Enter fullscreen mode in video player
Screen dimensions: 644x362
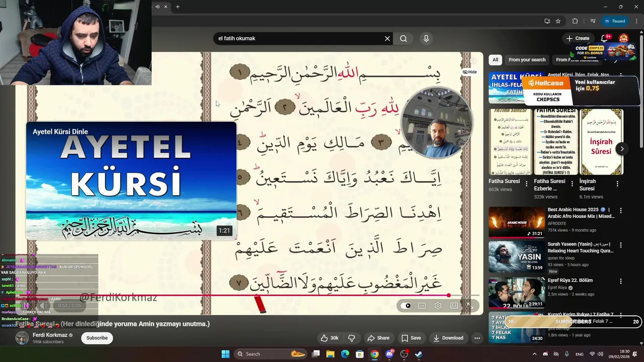pos(470,306)
